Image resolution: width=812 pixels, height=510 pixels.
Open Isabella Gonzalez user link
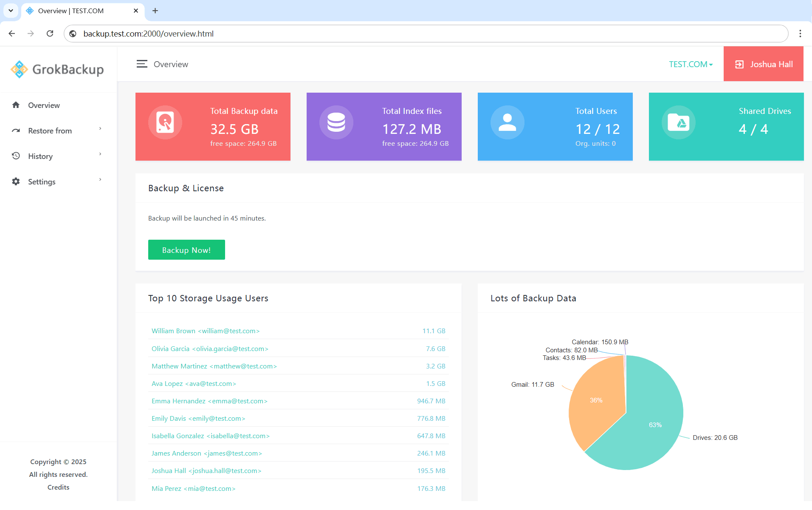click(x=211, y=436)
